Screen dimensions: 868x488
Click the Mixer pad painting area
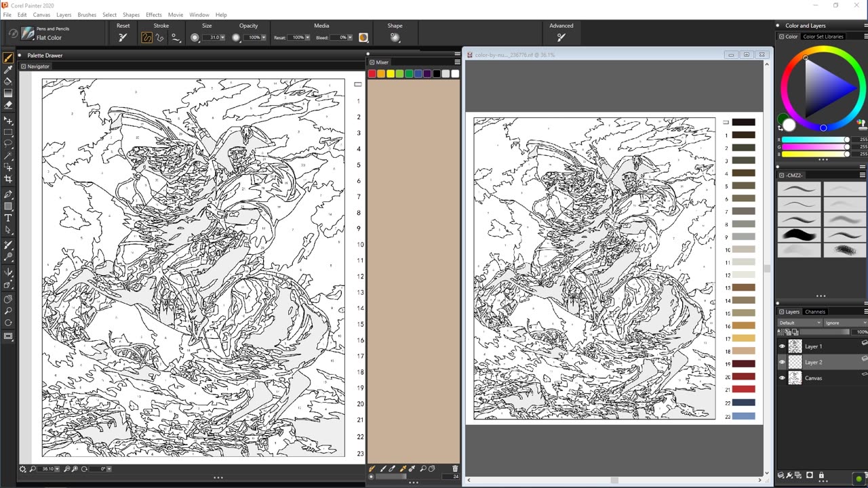click(x=413, y=271)
